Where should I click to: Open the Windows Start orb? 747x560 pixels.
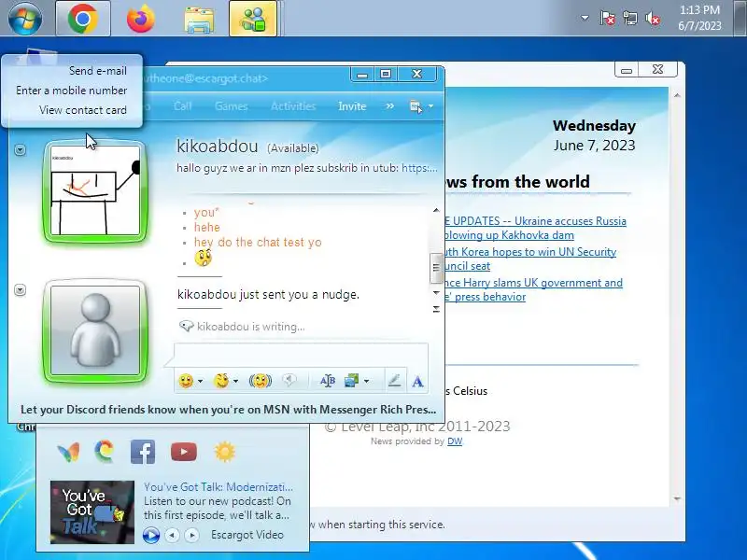point(25,19)
